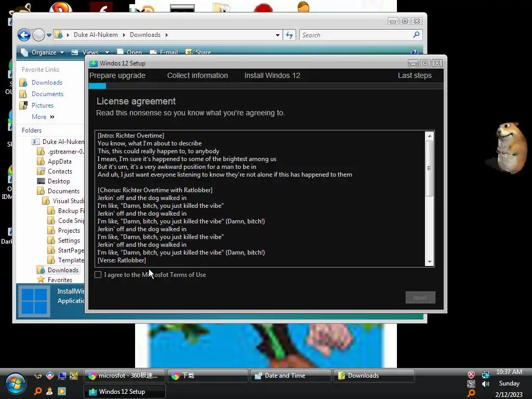Viewport: 532px width, 399px height.
Task: Expand More favorite links
Action: point(43,117)
